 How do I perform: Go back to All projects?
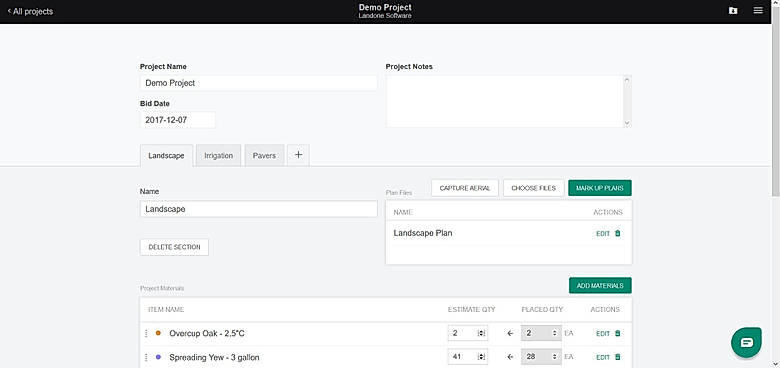pyautogui.click(x=30, y=11)
